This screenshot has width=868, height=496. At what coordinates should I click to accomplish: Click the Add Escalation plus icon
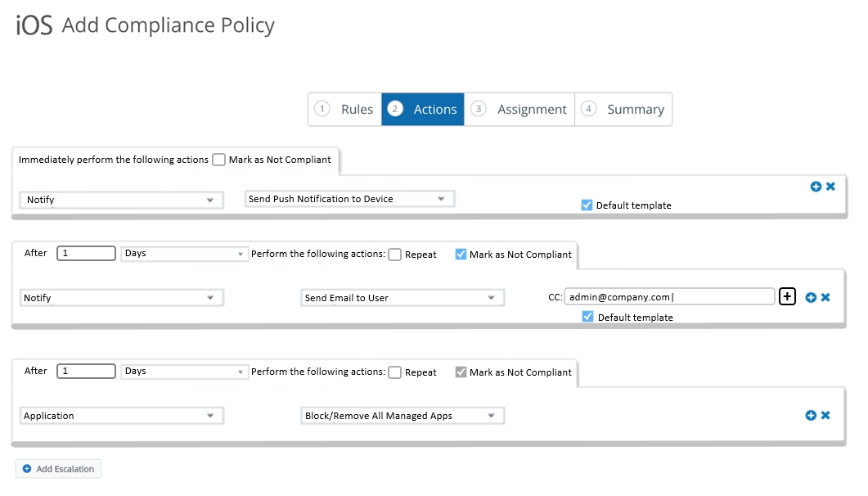click(27, 469)
